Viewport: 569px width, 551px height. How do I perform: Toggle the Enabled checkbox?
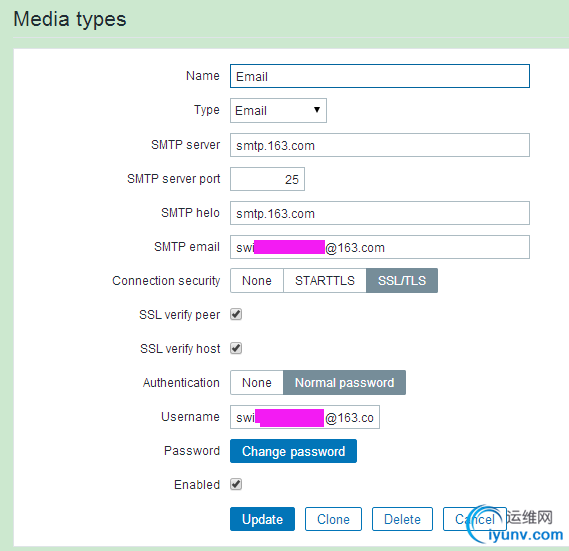click(x=236, y=484)
